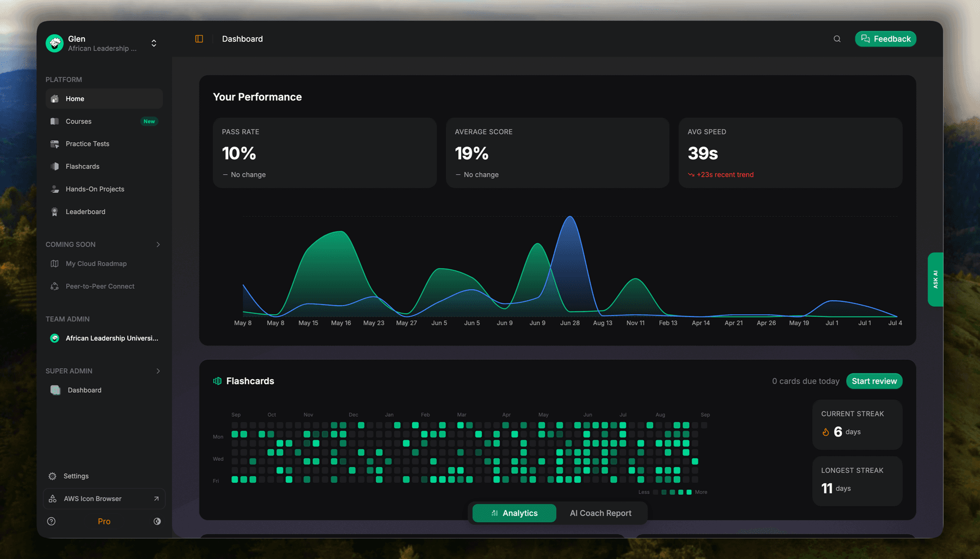Click the sidebar toggle icon beside Dashboard
Screen dimensions: 980x559
point(199,39)
